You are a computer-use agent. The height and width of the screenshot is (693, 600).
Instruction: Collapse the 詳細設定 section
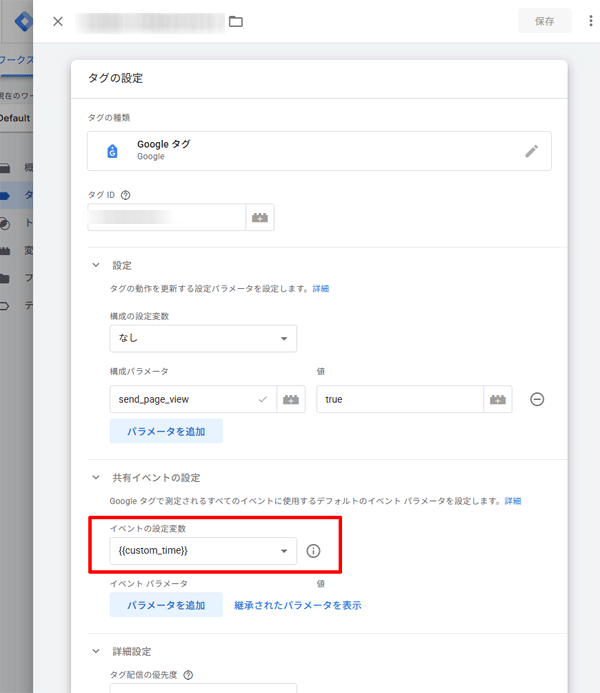pos(96,651)
